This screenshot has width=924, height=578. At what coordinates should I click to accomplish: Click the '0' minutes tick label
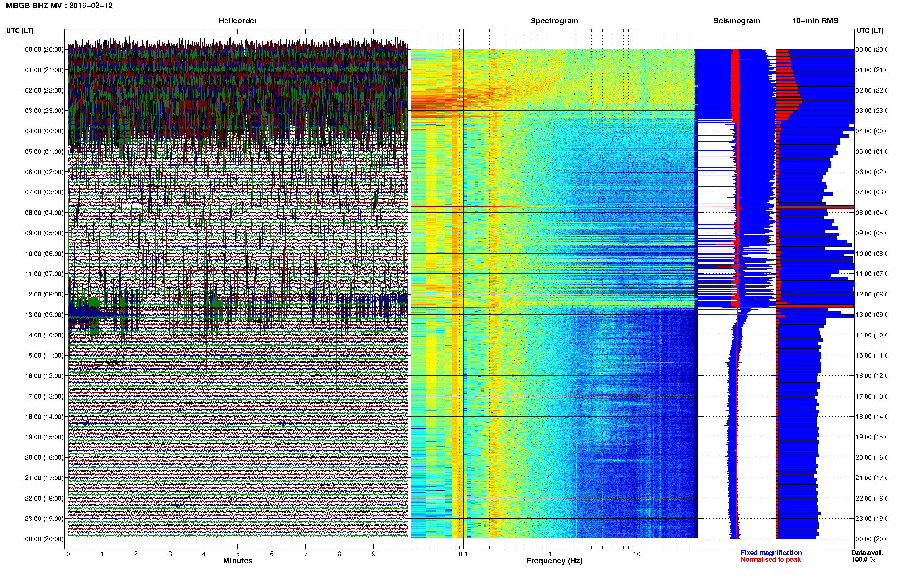68,554
